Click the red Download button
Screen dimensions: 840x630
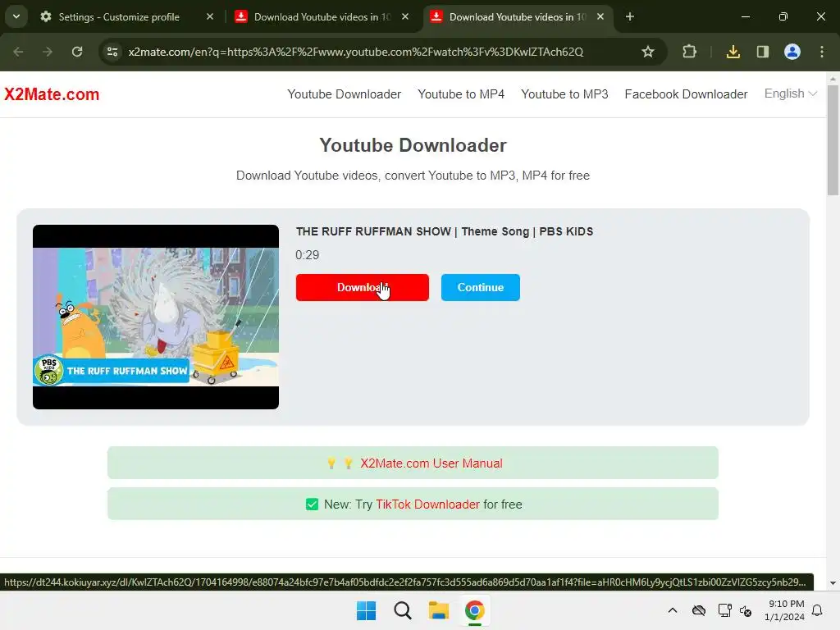(362, 288)
